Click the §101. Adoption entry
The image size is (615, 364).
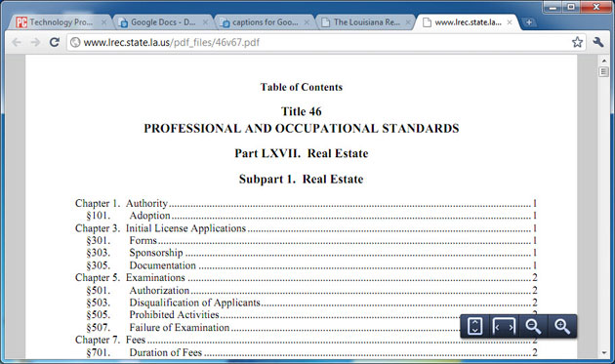[311, 216]
